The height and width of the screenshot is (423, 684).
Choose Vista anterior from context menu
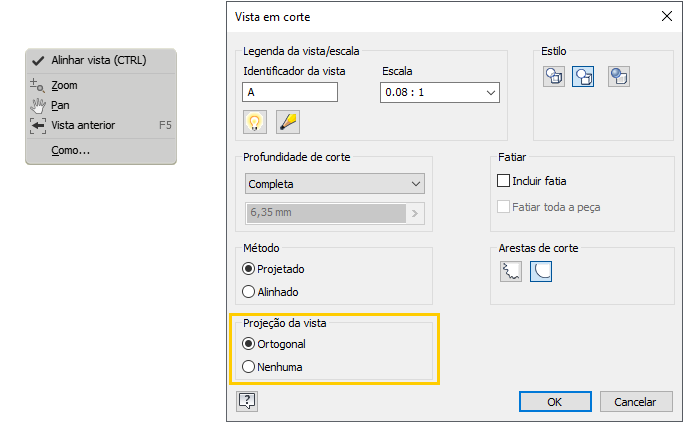[83, 125]
